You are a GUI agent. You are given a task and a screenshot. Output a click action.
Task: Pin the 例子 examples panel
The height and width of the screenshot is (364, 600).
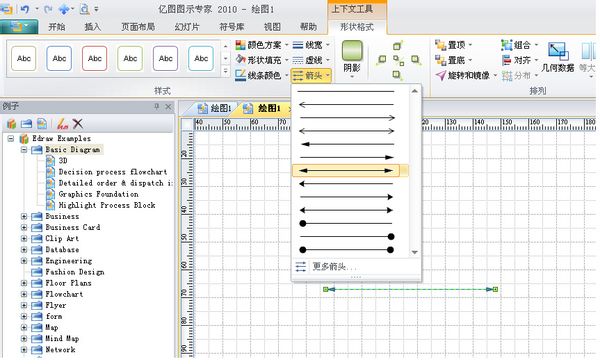click(x=157, y=106)
